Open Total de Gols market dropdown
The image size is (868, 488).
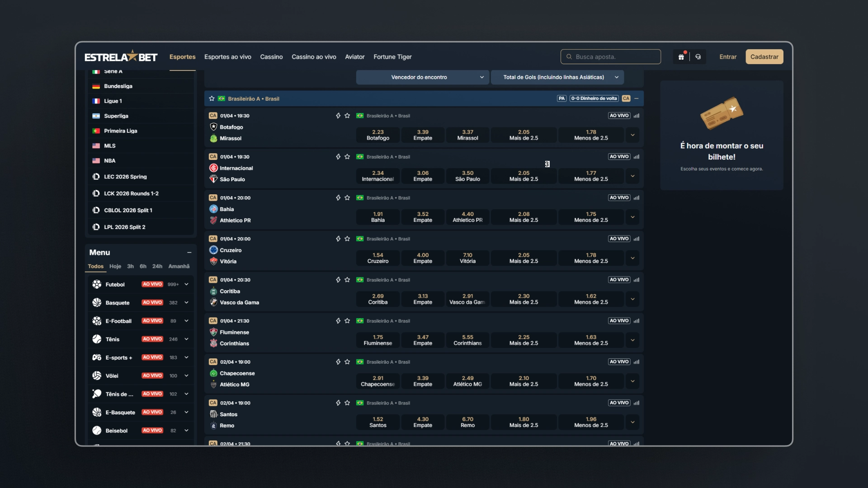tap(557, 77)
